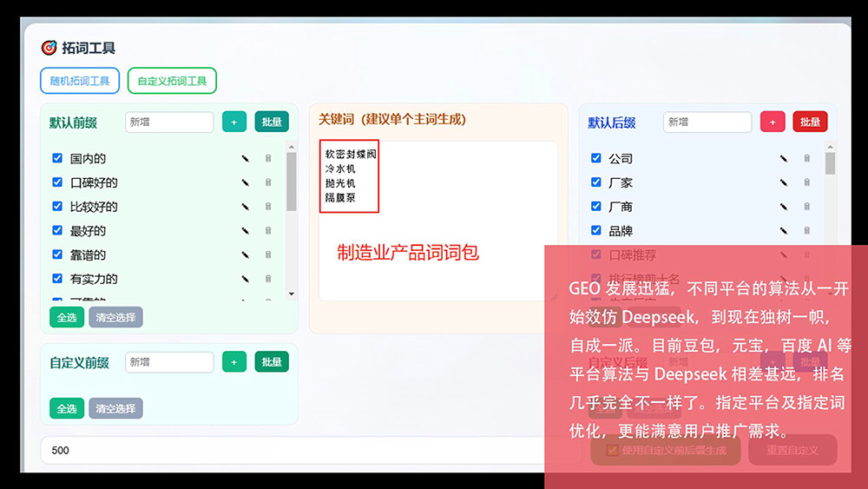Delete the 最好的 prefix entry
Viewport: 868px width, 489px height.
(x=268, y=230)
